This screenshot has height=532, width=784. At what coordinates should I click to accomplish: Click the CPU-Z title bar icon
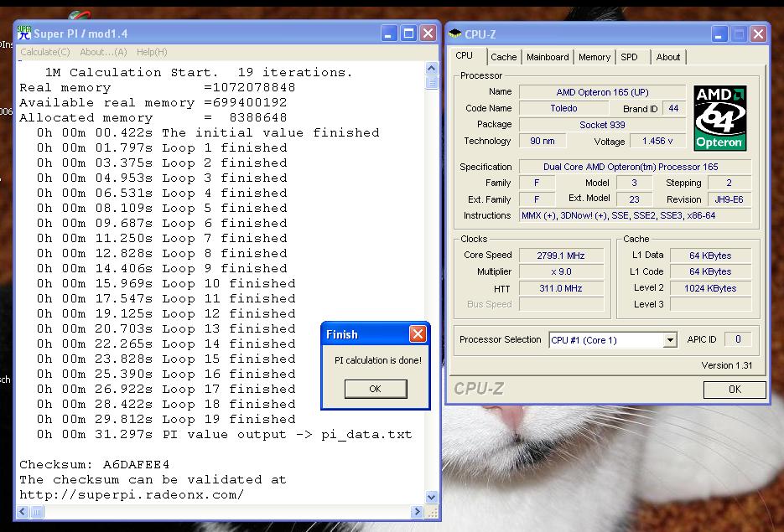tap(455, 34)
